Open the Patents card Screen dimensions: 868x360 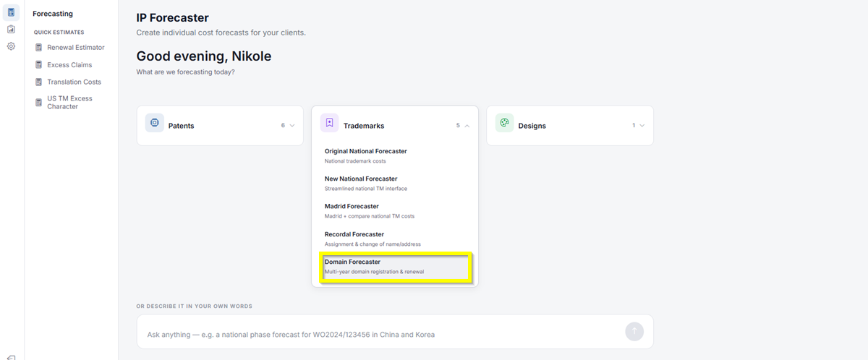coord(220,126)
